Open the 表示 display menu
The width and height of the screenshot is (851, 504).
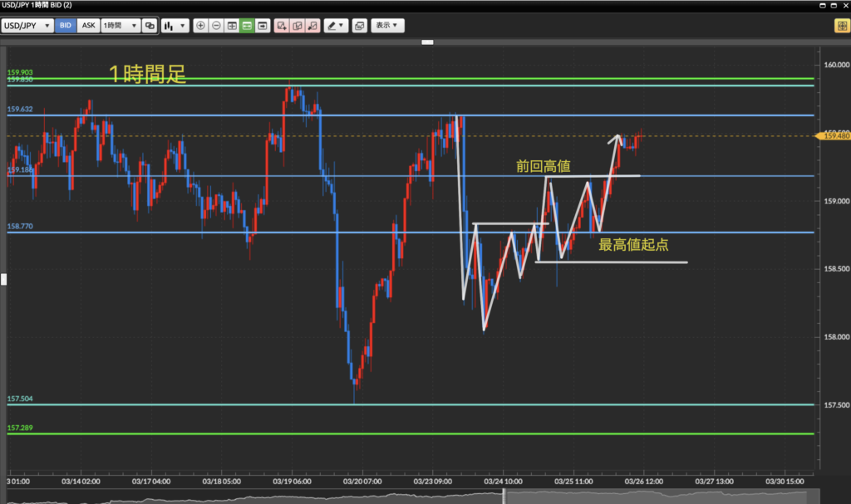click(x=387, y=26)
